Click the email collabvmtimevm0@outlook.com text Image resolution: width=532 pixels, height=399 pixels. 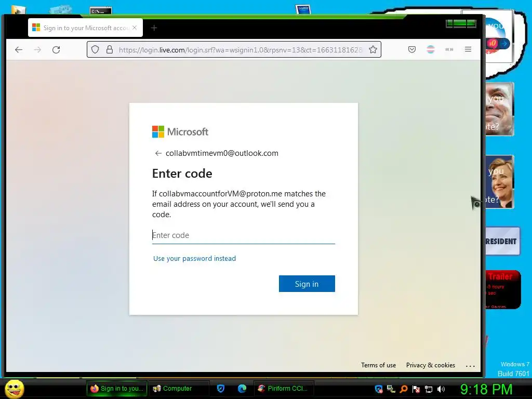pyautogui.click(x=222, y=153)
